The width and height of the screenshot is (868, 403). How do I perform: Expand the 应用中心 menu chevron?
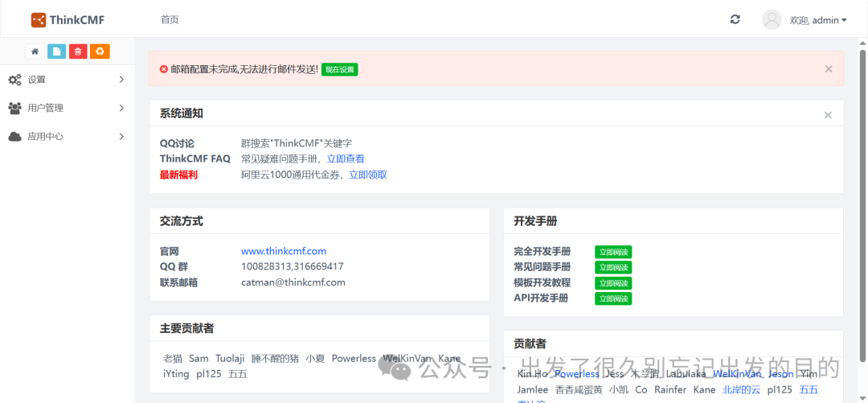point(122,137)
